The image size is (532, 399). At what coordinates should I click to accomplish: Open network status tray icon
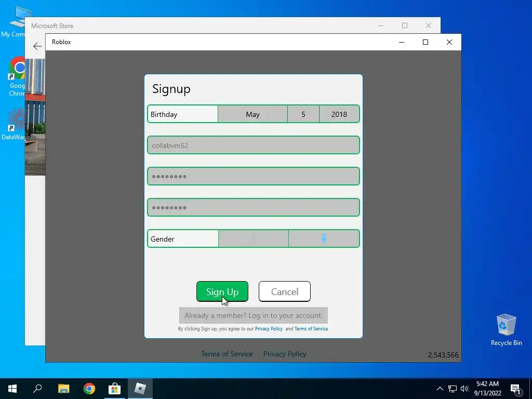coord(453,389)
